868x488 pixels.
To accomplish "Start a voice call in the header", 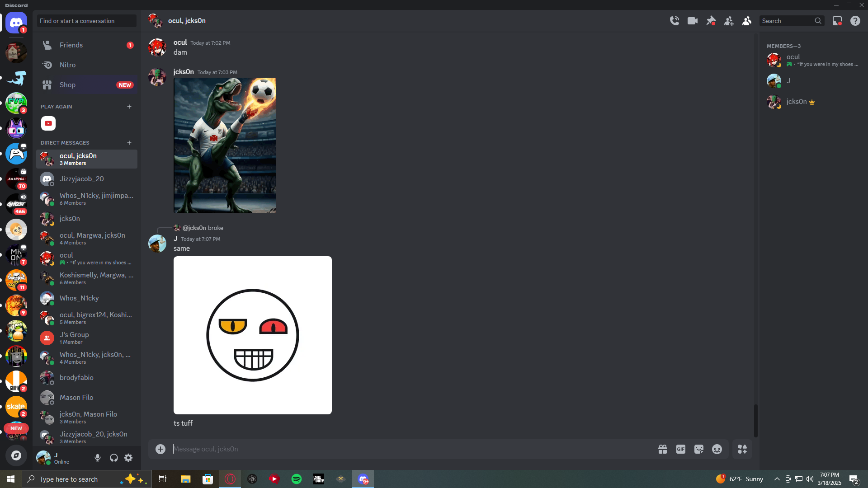I will (x=675, y=21).
